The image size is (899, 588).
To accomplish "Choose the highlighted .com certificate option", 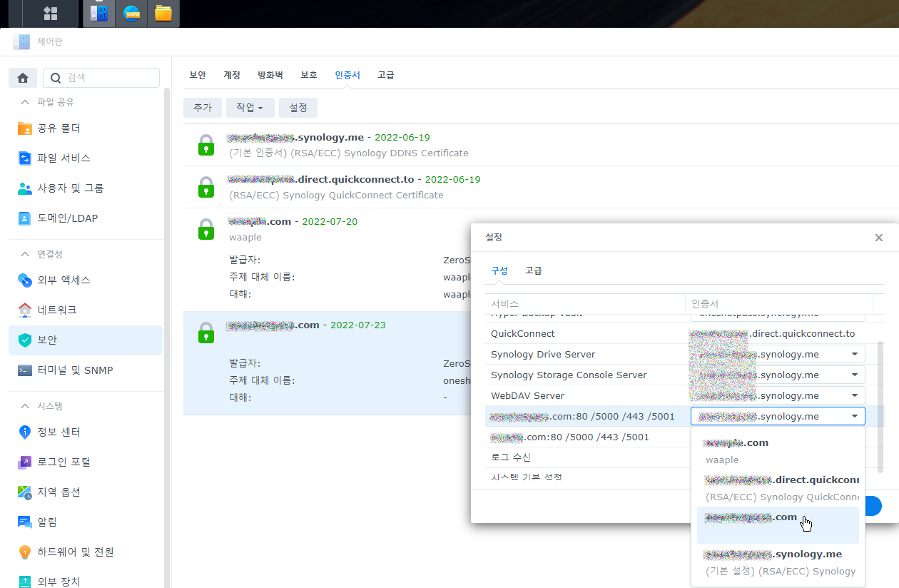I will pyautogui.click(x=778, y=525).
